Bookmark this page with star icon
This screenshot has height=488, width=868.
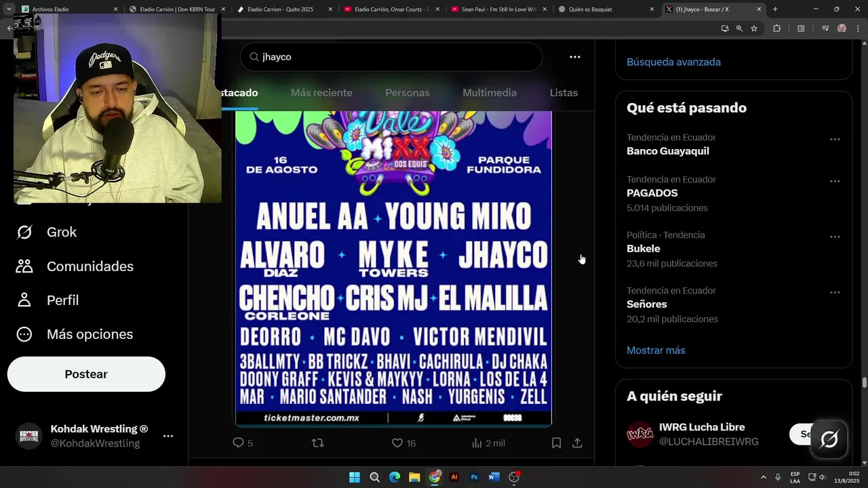753,28
